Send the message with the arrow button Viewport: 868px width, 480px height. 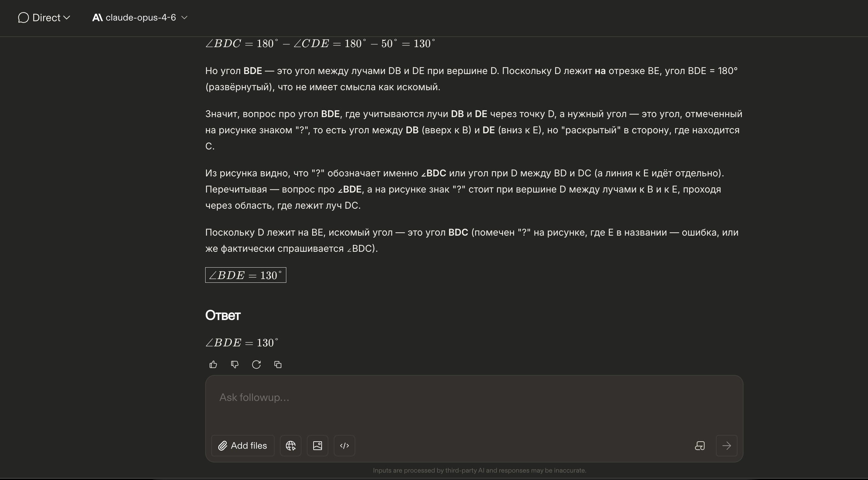[726, 446]
